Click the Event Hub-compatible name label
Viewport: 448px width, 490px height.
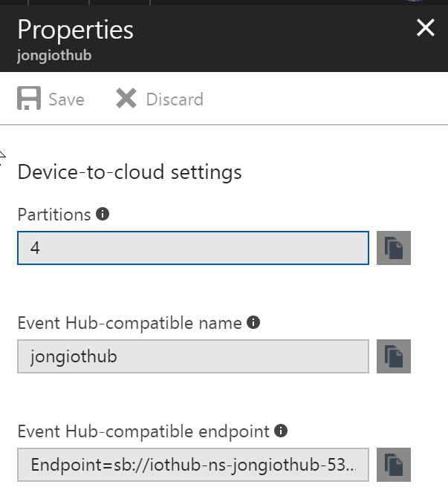pyautogui.click(x=129, y=323)
